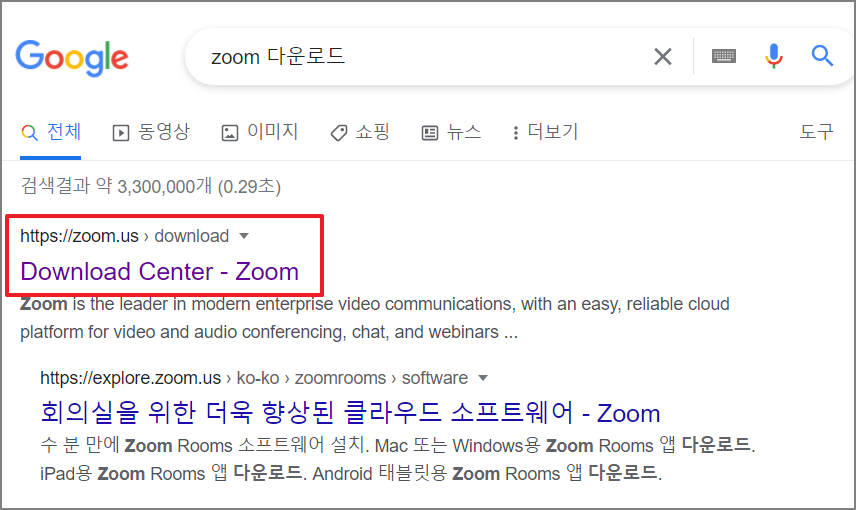This screenshot has width=856, height=510.
Task: Open the 도구 options
Action: point(817,132)
